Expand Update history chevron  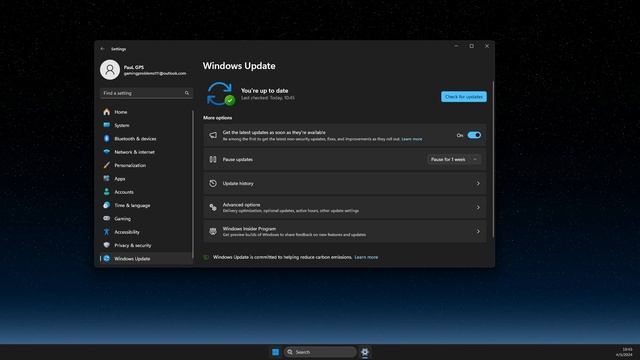point(478,183)
